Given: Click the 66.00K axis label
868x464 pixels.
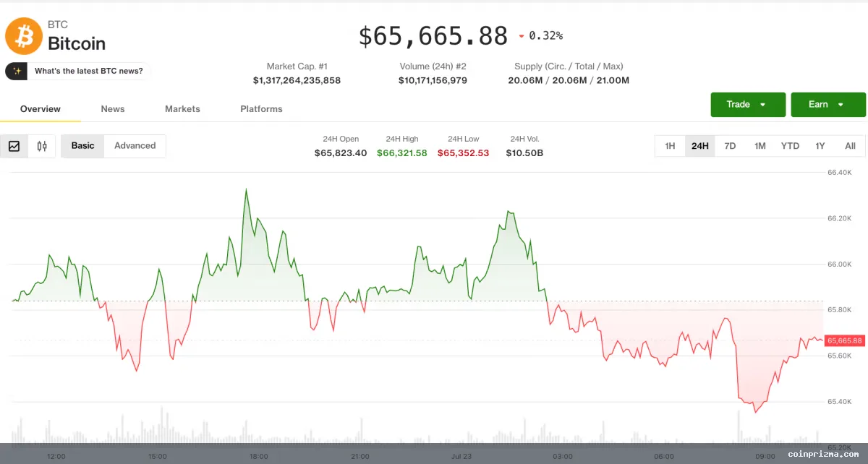Looking at the screenshot, I should (840, 265).
